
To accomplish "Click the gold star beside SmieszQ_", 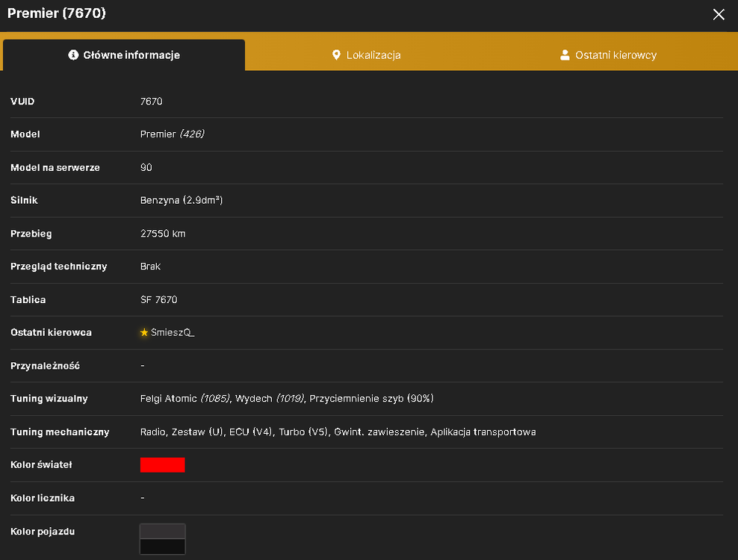I will point(144,333).
